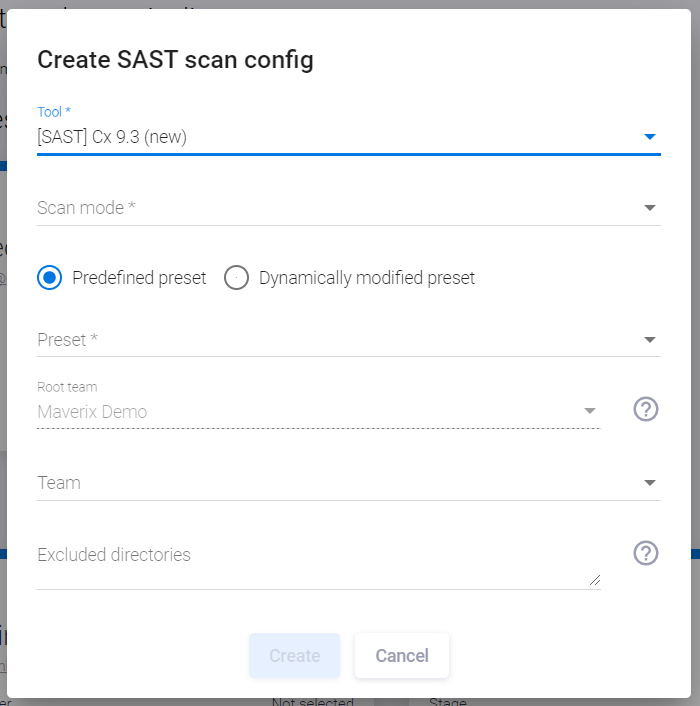
Task: Click the Preset field dropdown arrow
Action: [x=650, y=339]
